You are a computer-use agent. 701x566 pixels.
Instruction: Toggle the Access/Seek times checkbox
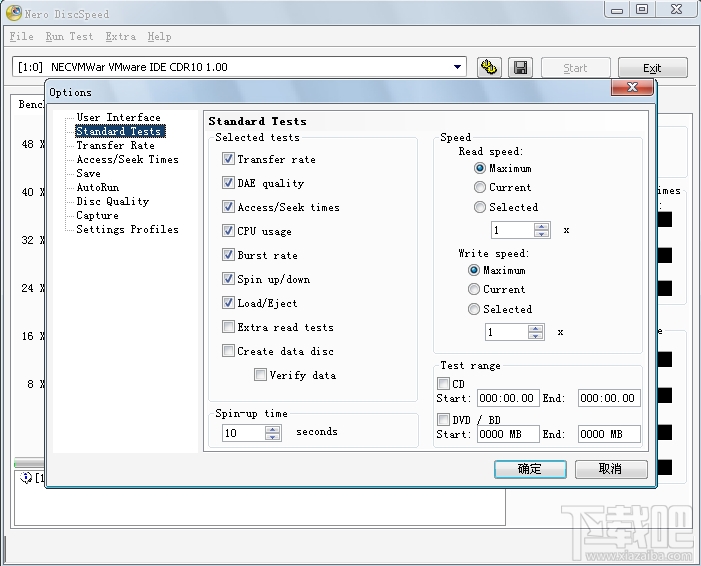click(x=228, y=207)
